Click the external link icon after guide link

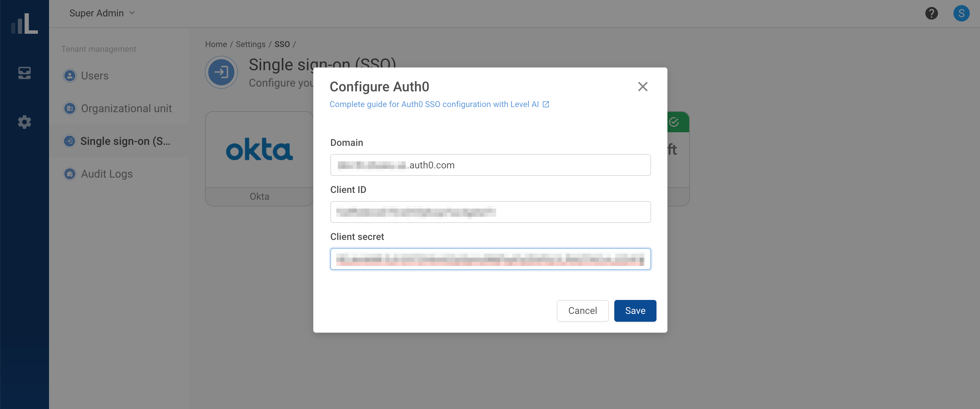coord(546,104)
